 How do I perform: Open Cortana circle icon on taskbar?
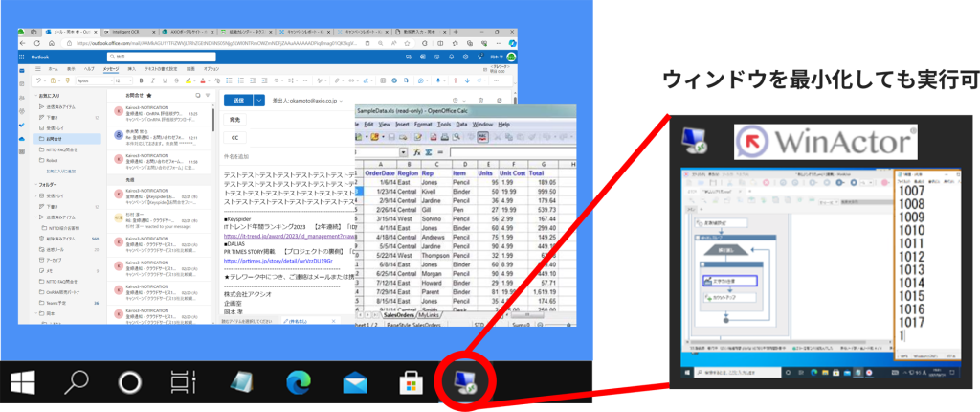tap(129, 383)
